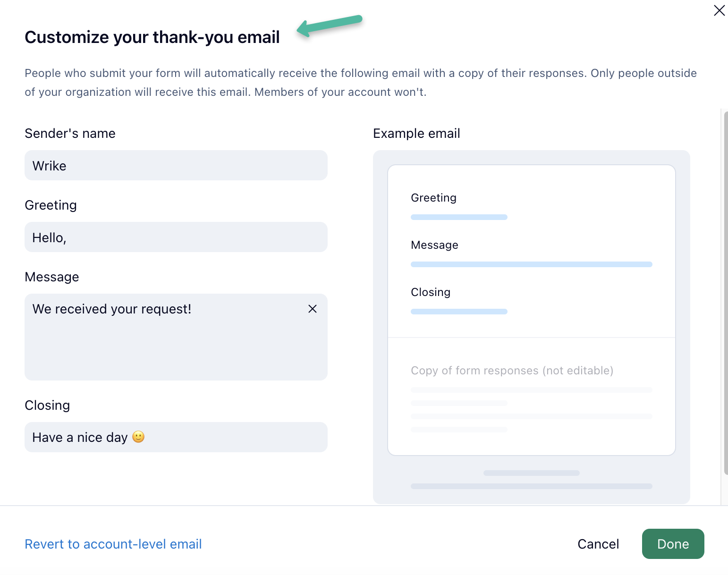This screenshot has height=575, width=728.
Task: Focus the Sender's name field containing Wrike
Action: 176,166
